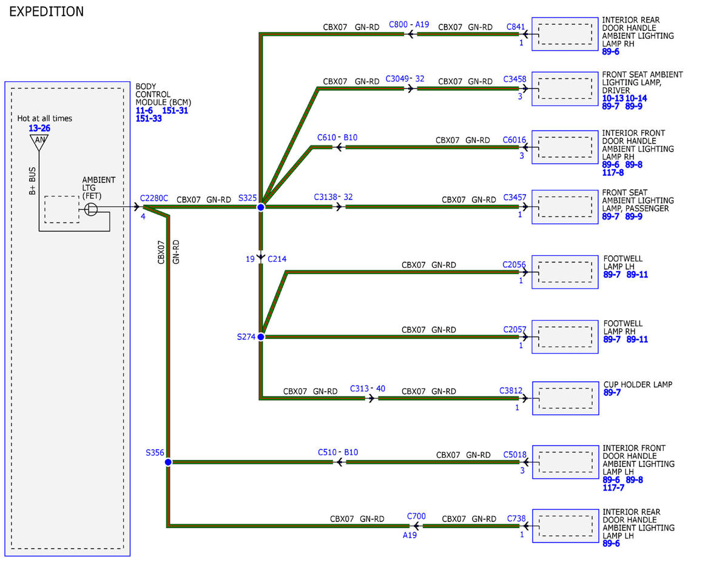
Task: Click the splice dot at S356
Action: 168,462
